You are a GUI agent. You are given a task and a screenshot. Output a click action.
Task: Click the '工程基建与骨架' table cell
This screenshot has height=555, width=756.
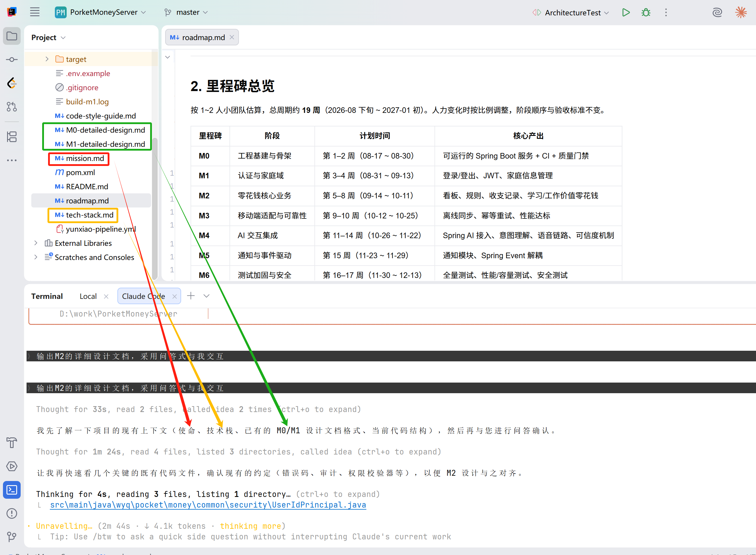click(x=272, y=156)
